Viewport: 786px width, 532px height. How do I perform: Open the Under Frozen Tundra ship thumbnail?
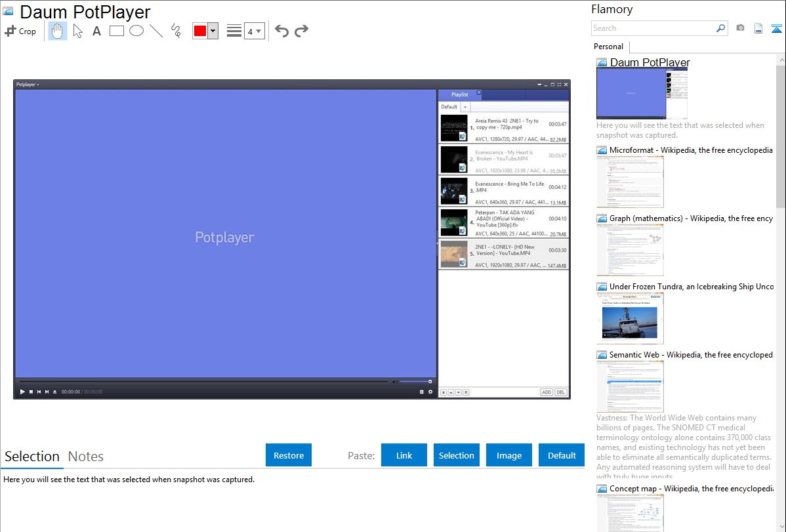[630, 318]
